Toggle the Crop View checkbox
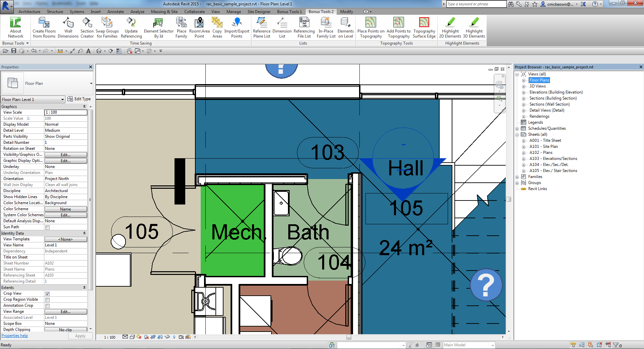 [47, 293]
